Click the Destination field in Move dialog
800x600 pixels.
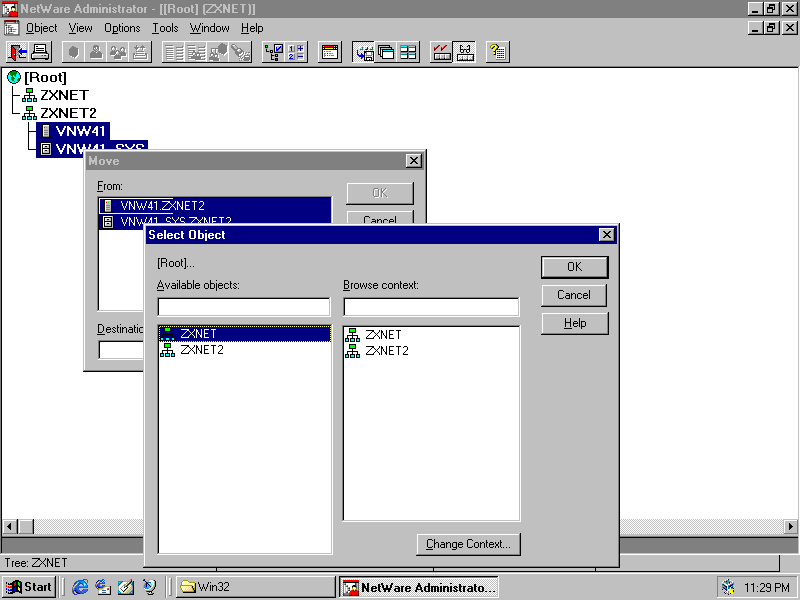pyautogui.click(x=121, y=350)
